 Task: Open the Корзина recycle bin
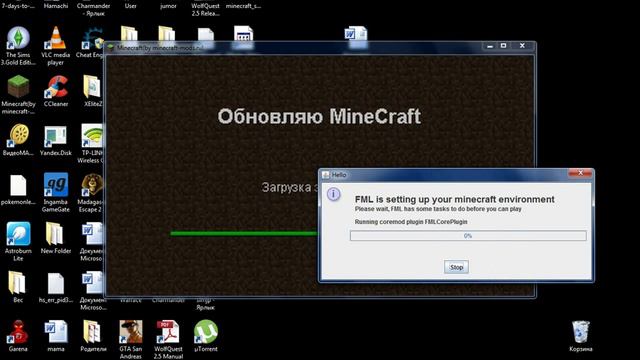point(580,332)
